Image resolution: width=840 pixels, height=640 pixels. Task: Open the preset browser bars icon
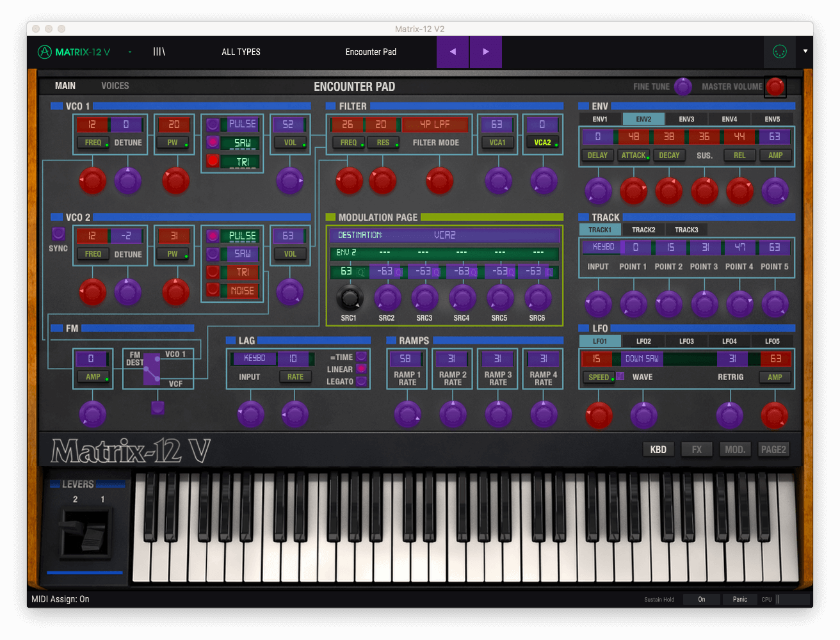pyautogui.click(x=159, y=52)
